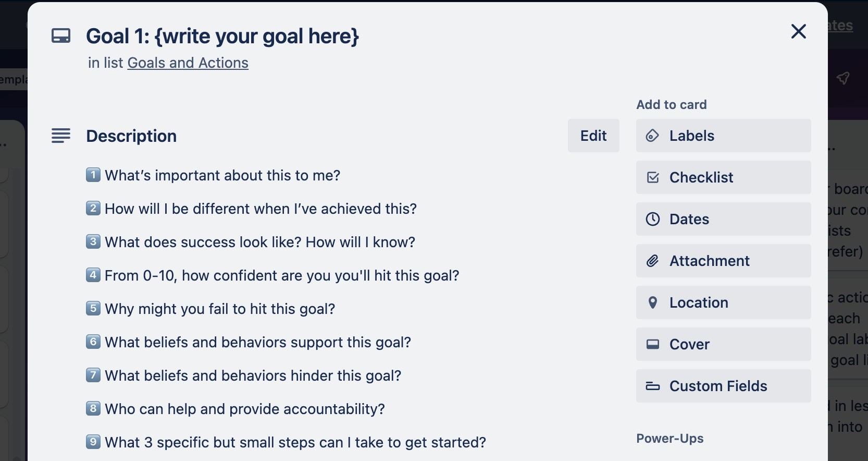Click the rocket icon behind the dialog
The height and width of the screenshot is (461, 868).
(843, 78)
